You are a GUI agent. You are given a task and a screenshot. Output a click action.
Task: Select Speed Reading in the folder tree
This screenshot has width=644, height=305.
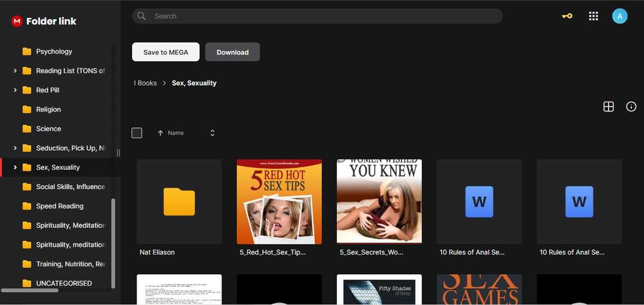(x=59, y=206)
